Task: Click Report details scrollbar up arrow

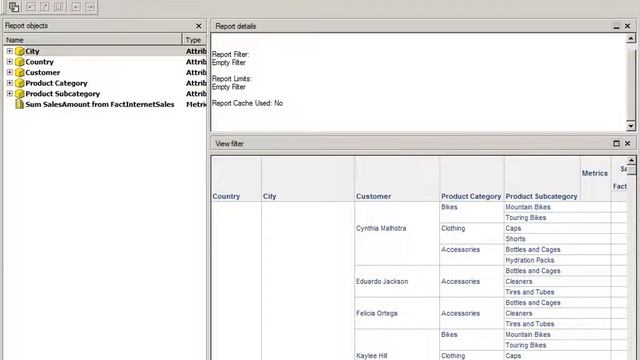Action: pos(631,38)
